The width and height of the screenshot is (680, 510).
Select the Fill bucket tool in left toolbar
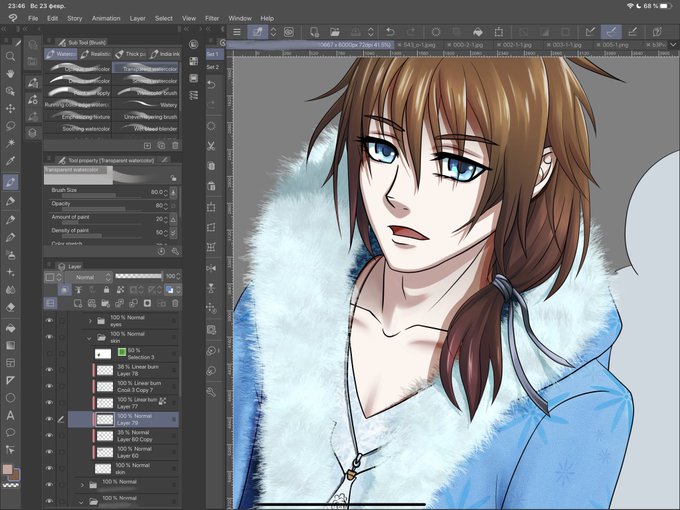(x=10, y=328)
